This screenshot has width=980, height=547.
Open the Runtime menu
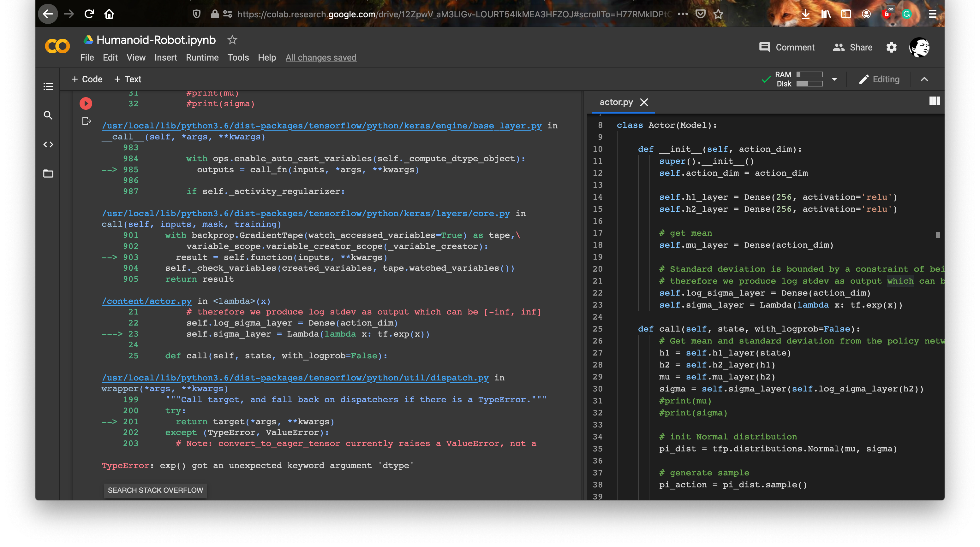pos(202,57)
